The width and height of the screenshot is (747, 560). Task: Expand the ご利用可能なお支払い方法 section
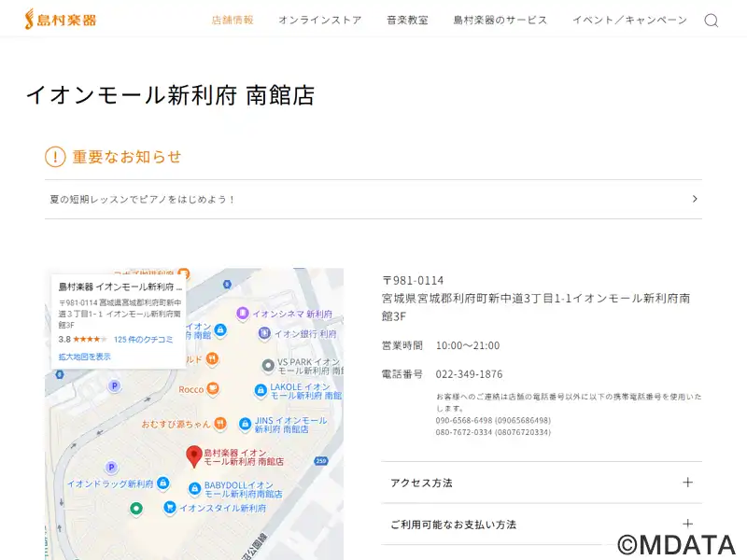coord(542,525)
